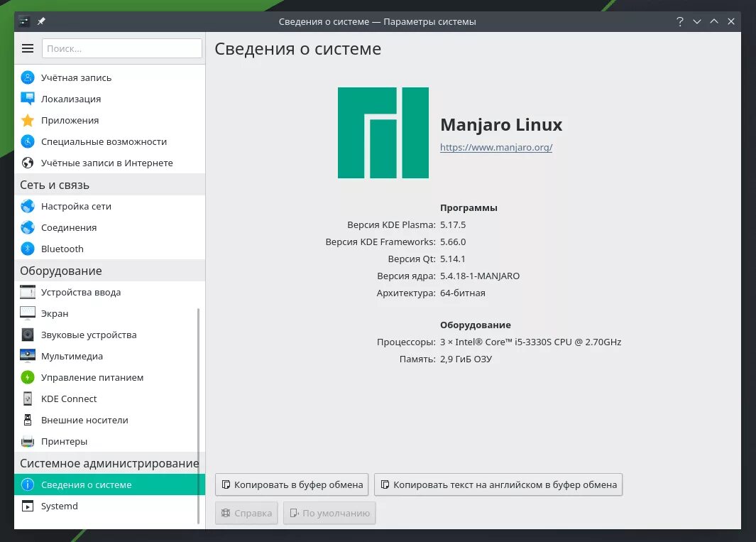This screenshot has width=756, height=542.
Task: Click Копировать в буфер обмена button
Action: 292,484
